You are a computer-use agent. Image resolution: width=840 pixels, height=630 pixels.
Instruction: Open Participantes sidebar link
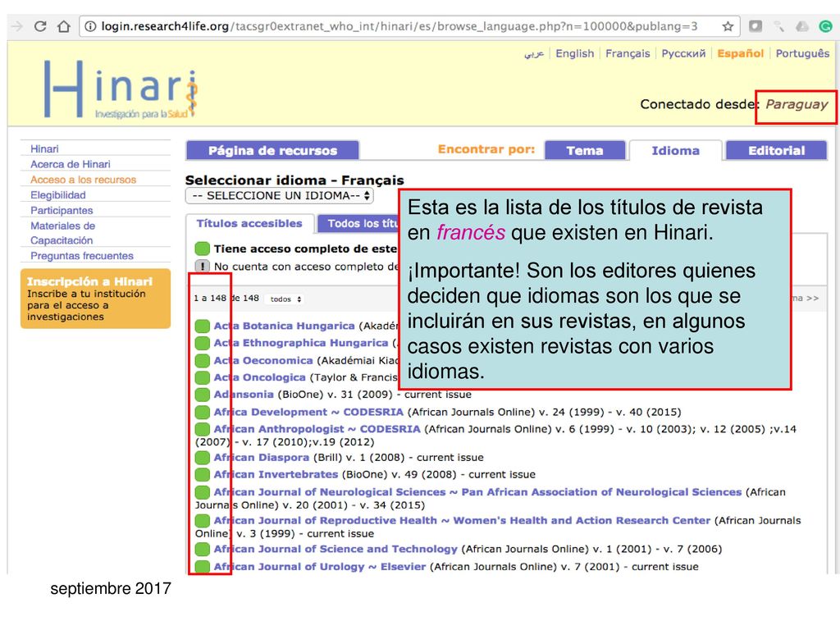[x=62, y=211]
